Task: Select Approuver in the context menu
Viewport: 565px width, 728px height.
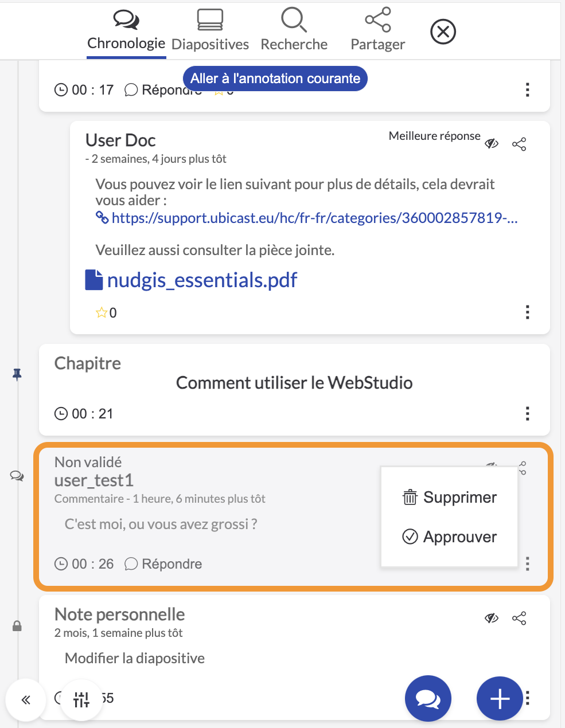Action: pyautogui.click(x=450, y=537)
